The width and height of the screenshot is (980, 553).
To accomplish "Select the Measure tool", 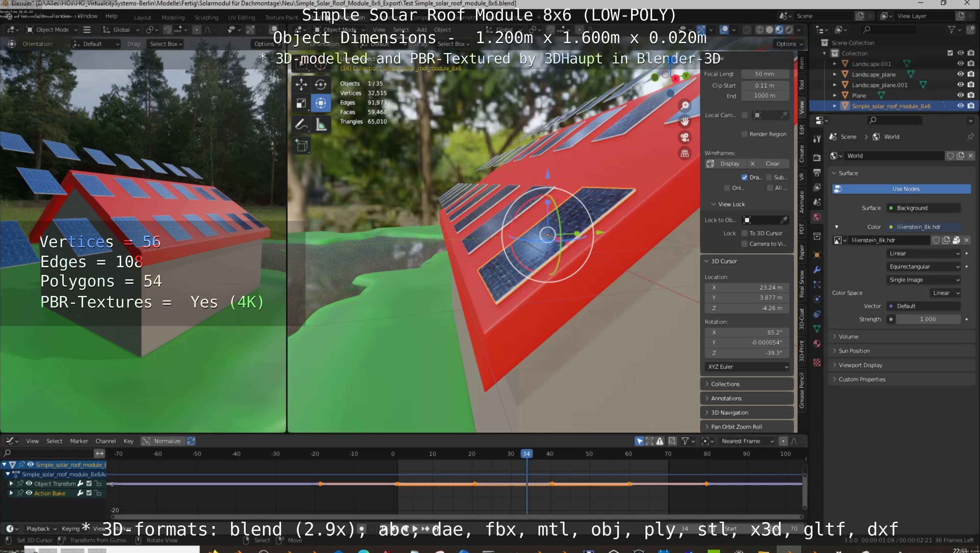I will [x=321, y=125].
